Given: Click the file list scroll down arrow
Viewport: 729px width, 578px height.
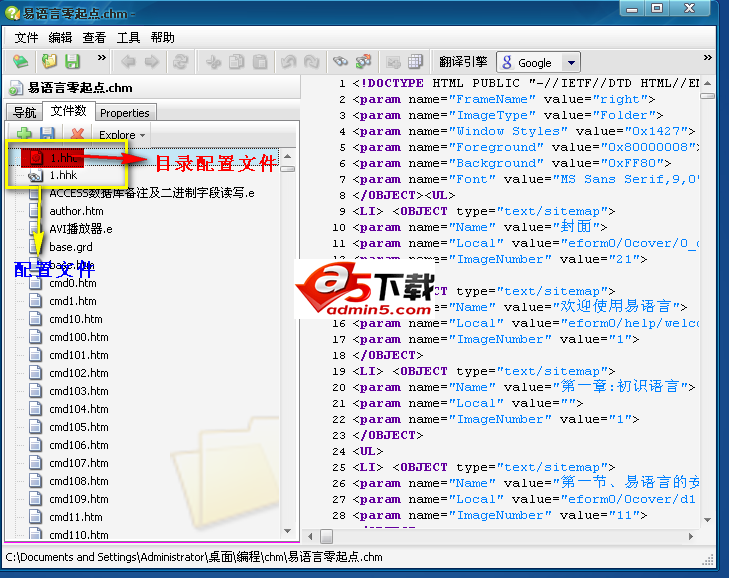Looking at the screenshot, I should point(287,531).
